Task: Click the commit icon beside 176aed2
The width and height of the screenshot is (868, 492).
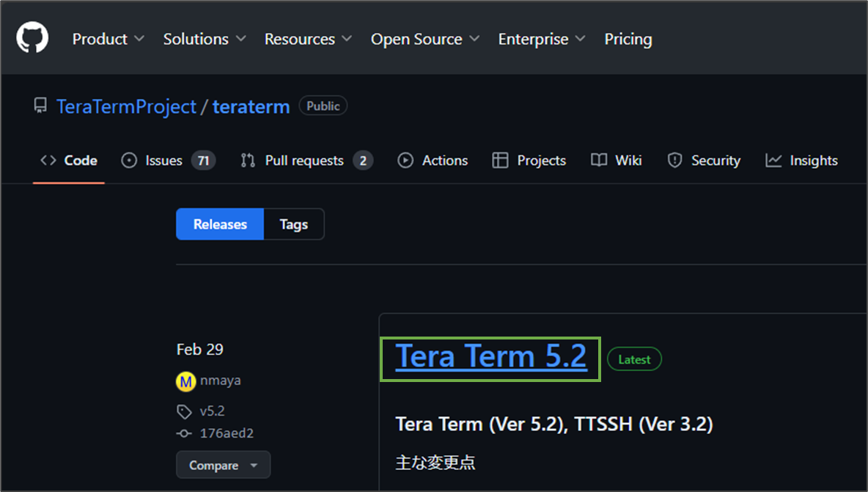Action: pos(184,433)
